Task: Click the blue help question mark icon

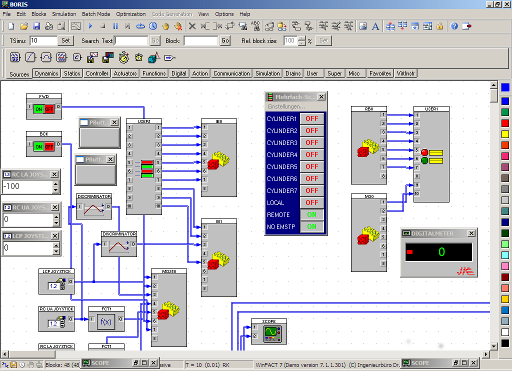Action: [454, 26]
